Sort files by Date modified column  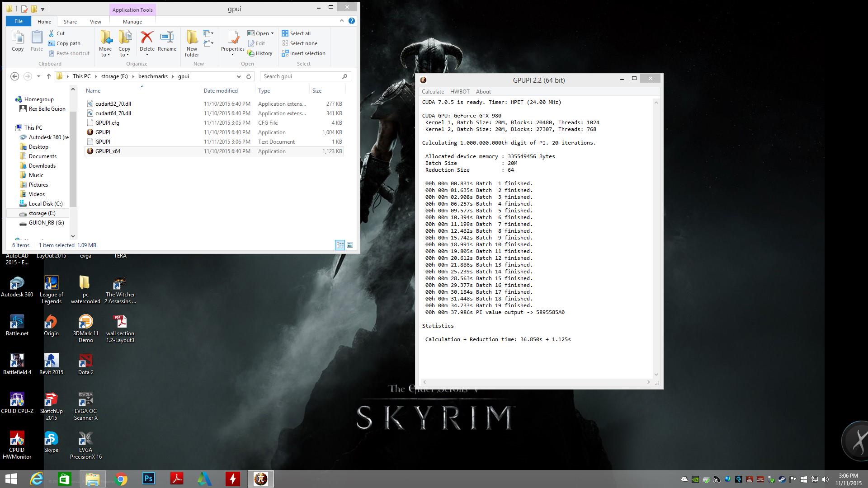point(221,91)
